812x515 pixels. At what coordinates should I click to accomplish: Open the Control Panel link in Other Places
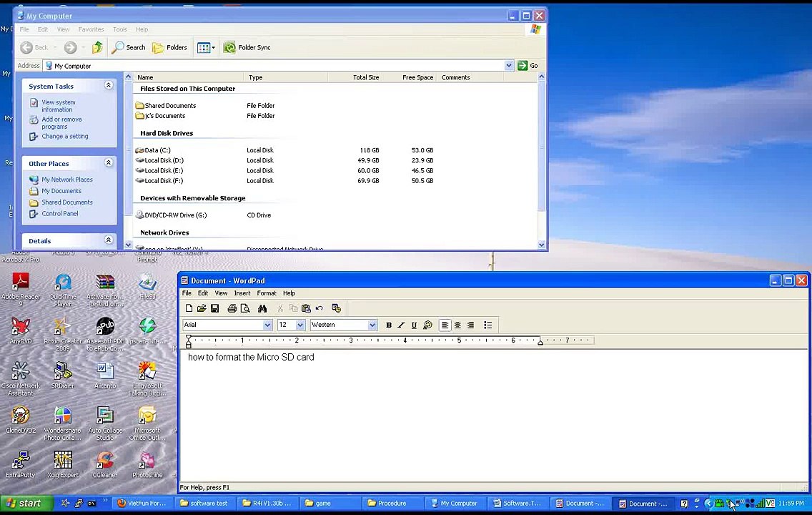coord(59,214)
